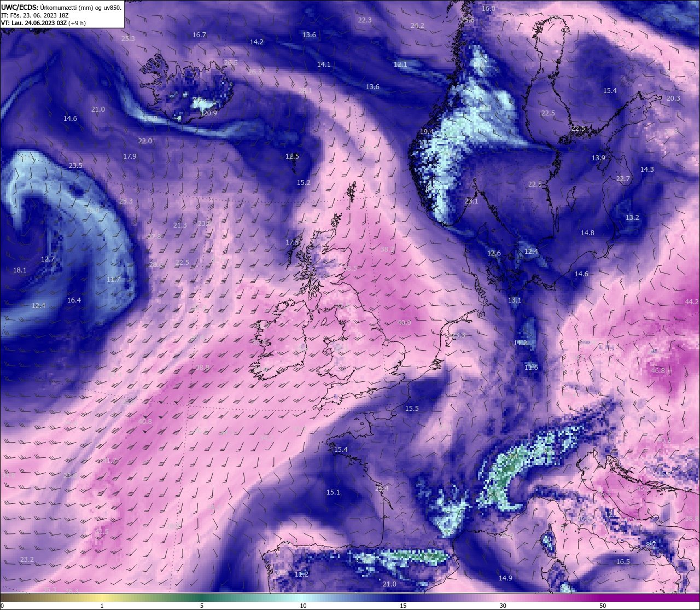Click the 14.2 value on the map

click(256, 42)
